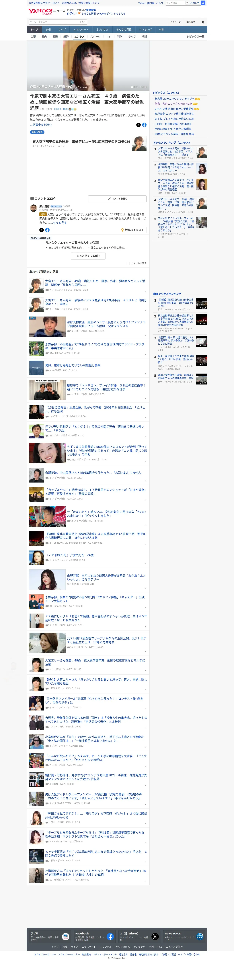
Task: Click the 詳しく知る blue badge
Action: 37,132
